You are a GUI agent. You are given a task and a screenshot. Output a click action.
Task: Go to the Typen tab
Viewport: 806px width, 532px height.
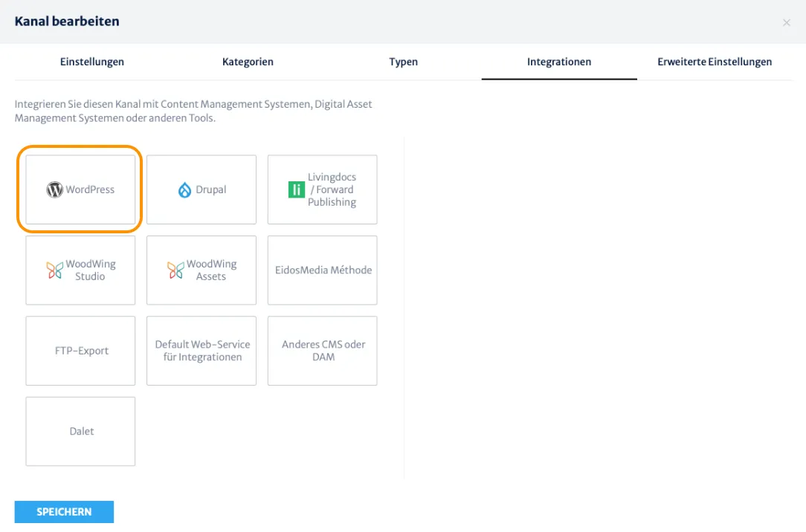404,62
